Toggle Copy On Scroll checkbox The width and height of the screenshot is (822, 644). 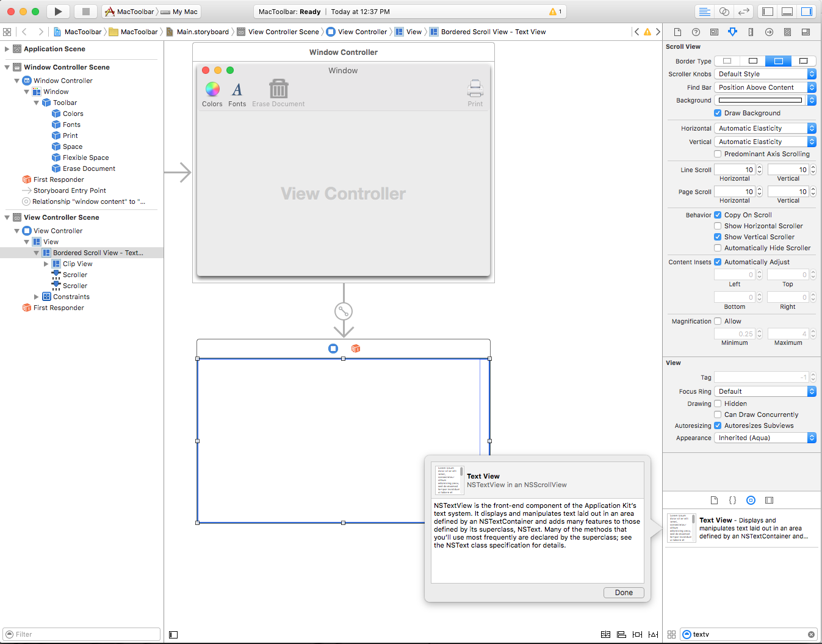(718, 215)
